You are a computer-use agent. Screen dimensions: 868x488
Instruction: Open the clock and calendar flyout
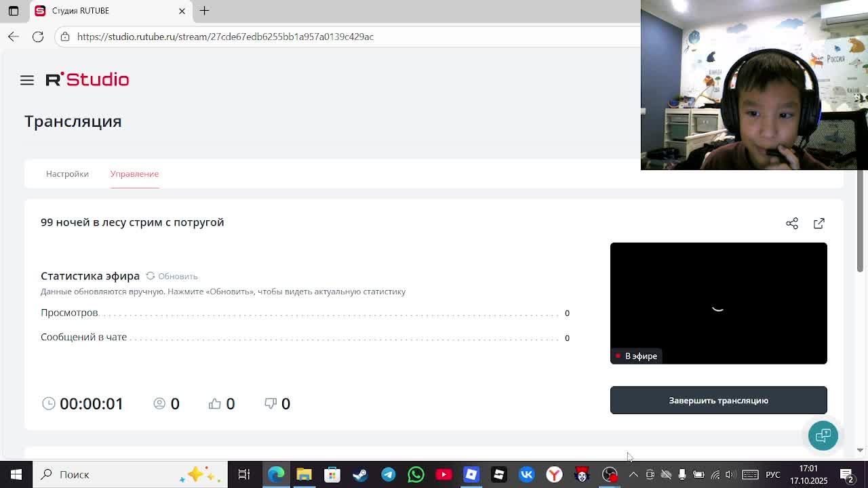click(808, 474)
